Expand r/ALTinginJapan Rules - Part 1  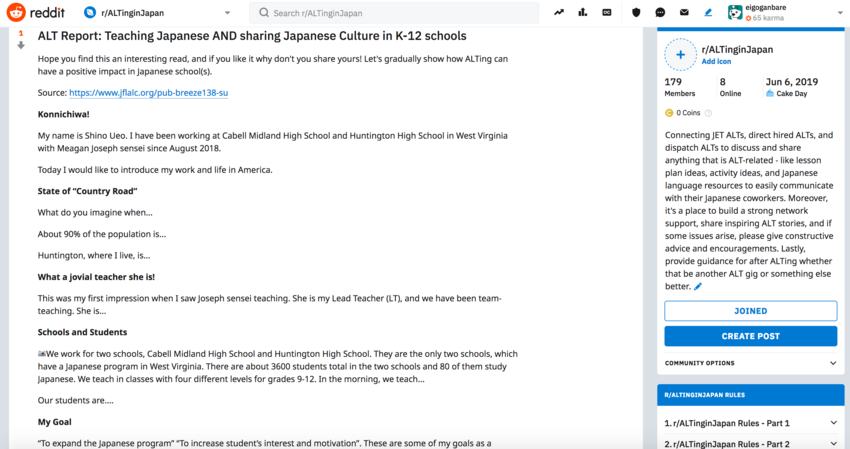(x=751, y=423)
